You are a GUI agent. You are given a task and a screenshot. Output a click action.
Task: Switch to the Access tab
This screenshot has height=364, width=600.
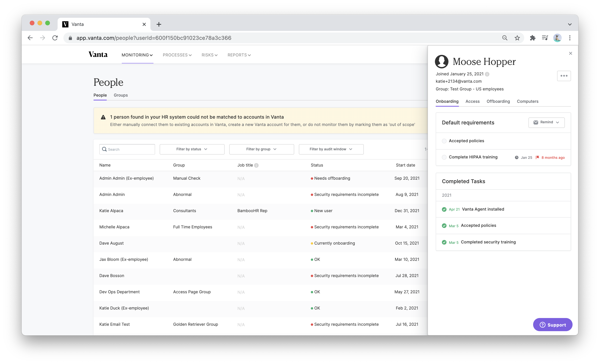coord(472,101)
